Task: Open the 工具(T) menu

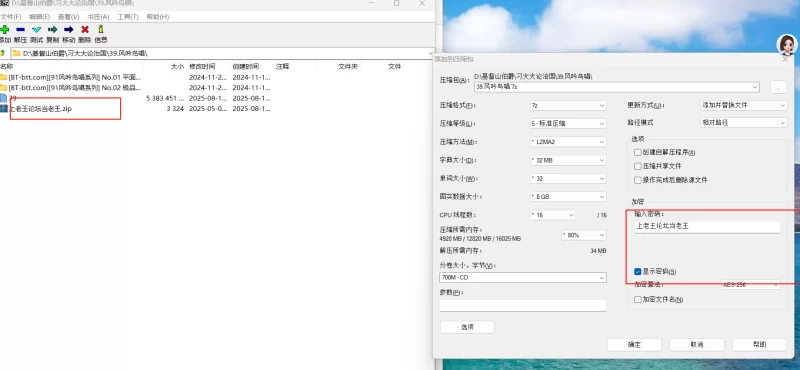Action: coord(128,17)
